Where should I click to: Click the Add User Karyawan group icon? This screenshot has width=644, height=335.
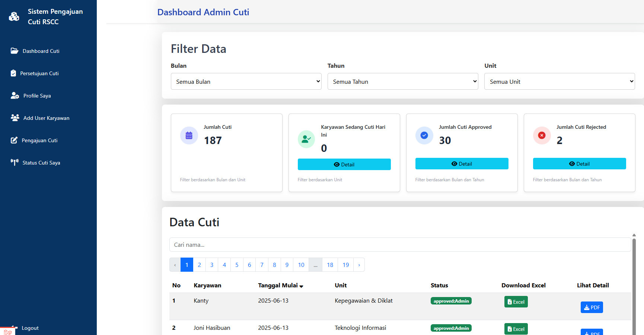click(15, 118)
